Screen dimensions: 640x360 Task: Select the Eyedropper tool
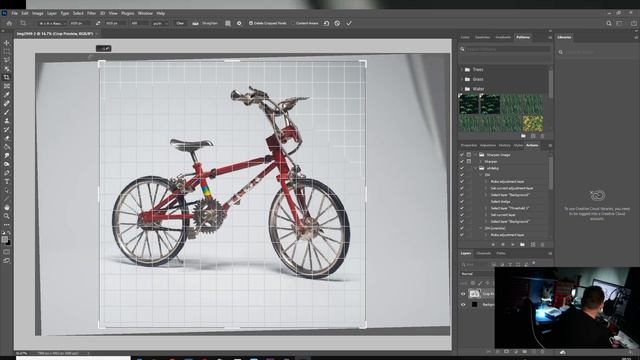click(x=7, y=95)
